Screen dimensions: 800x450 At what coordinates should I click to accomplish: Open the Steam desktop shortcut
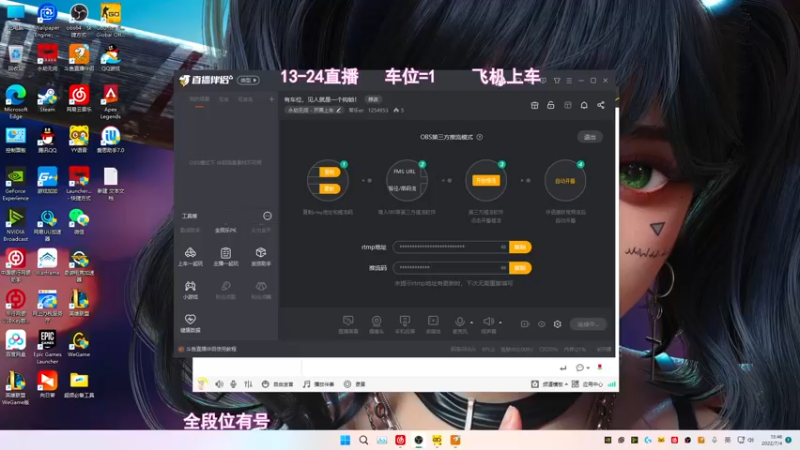click(x=47, y=99)
